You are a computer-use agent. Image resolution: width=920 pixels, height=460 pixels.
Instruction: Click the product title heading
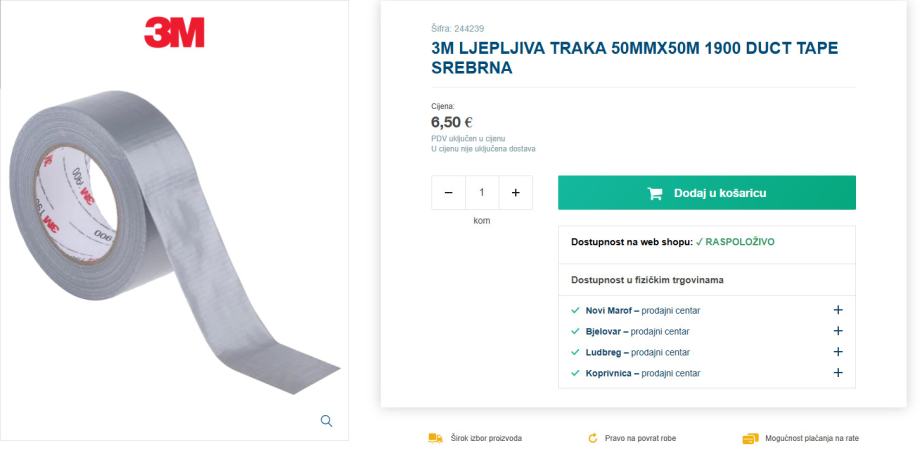pos(634,58)
